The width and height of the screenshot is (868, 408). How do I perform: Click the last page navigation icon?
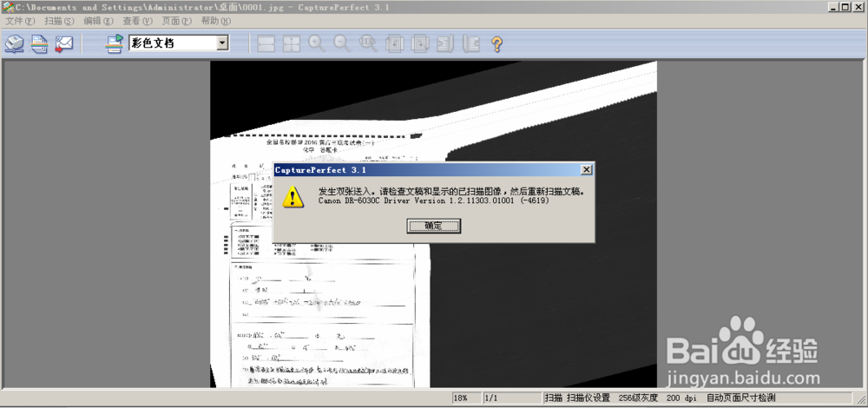tap(471, 43)
